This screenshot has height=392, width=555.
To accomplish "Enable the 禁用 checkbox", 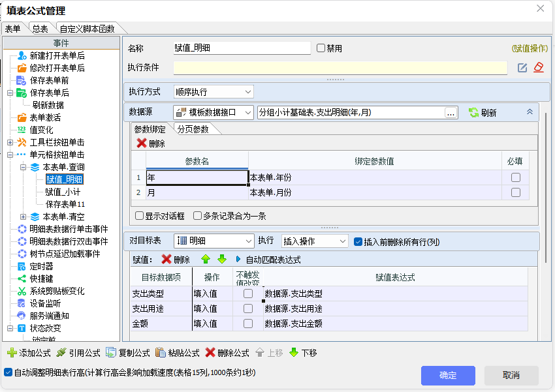I will 321,48.
